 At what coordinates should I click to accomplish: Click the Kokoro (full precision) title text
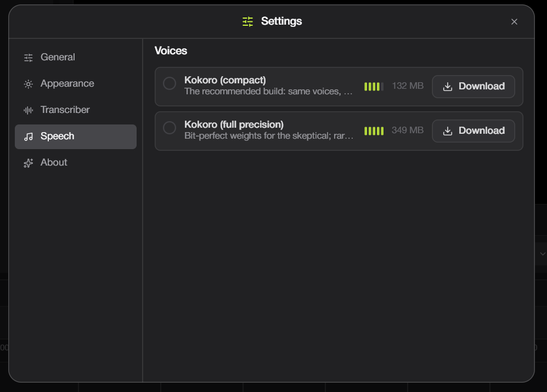(x=234, y=124)
